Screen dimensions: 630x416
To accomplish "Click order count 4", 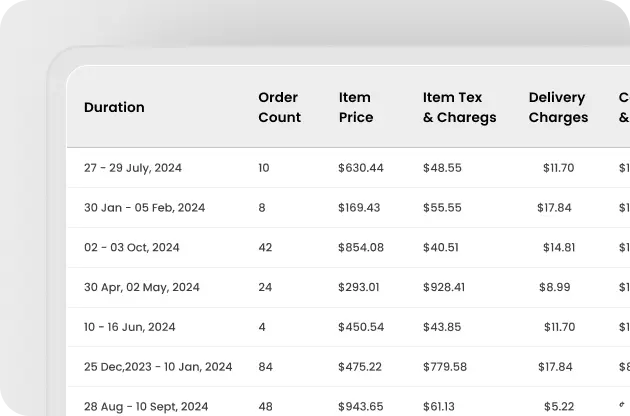I will click(262, 327).
